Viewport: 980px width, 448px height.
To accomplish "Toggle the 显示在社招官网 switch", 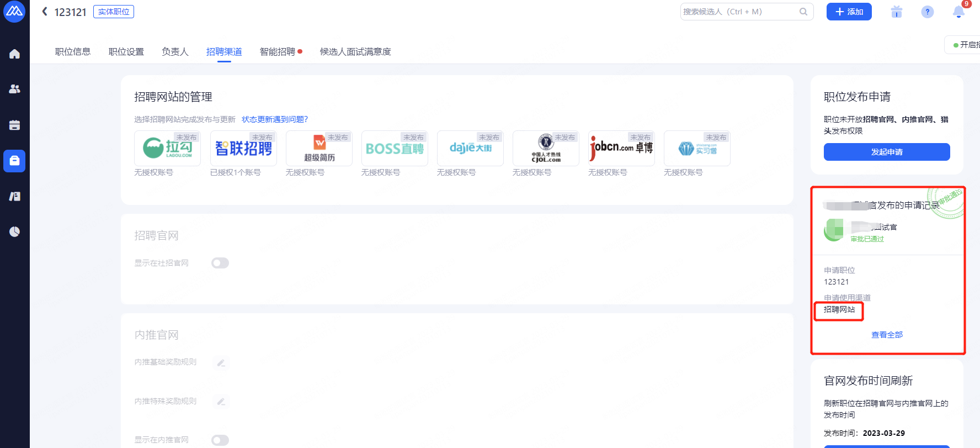I will 220,263.
